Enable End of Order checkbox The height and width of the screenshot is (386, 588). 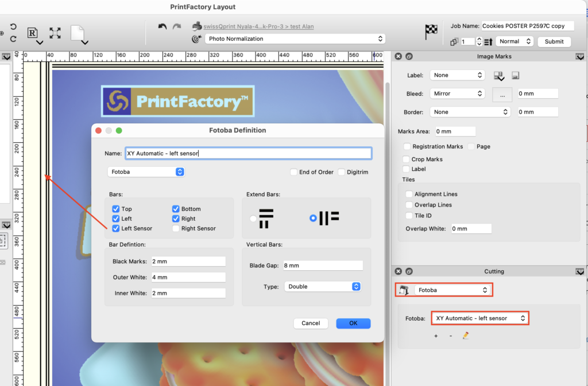pyautogui.click(x=293, y=172)
